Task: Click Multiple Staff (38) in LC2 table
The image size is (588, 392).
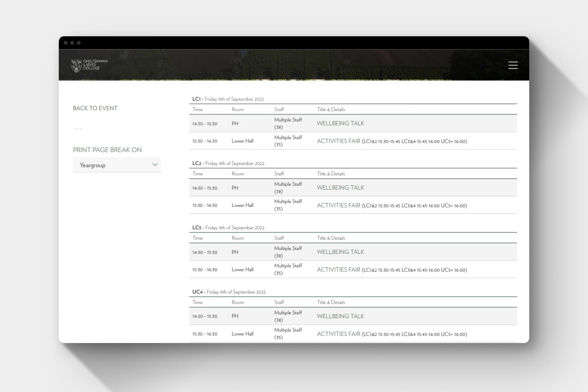Action: (288, 188)
